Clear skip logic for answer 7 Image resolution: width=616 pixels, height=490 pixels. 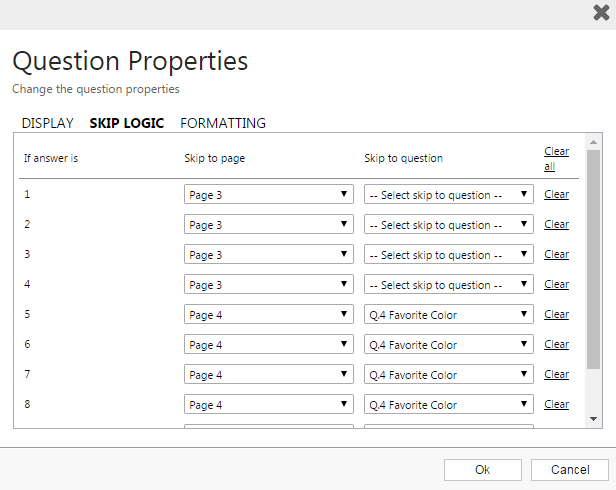[556, 374]
